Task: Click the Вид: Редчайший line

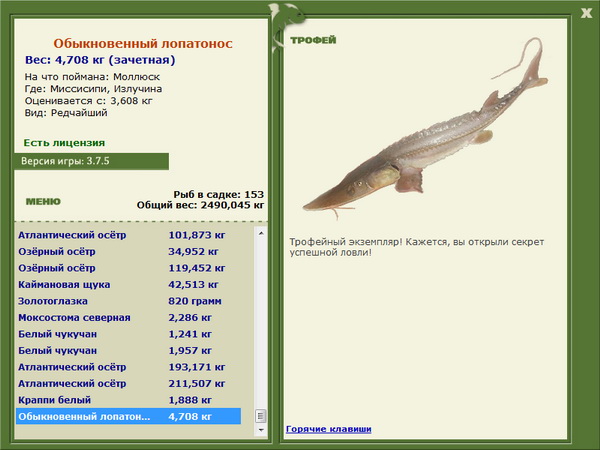Action: (x=66, y=113)
